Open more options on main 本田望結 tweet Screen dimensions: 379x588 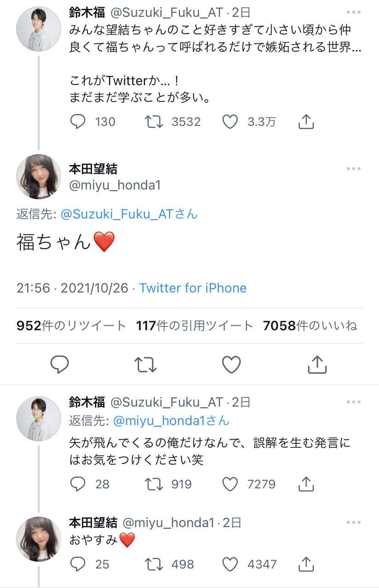353,169
